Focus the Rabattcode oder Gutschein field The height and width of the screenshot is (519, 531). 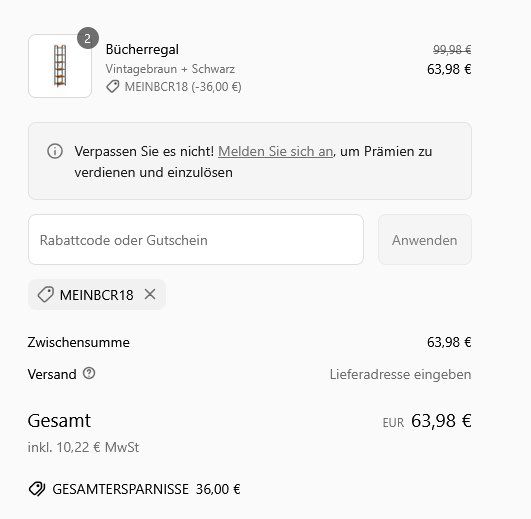pyautogui.click(x=196, y=240)
